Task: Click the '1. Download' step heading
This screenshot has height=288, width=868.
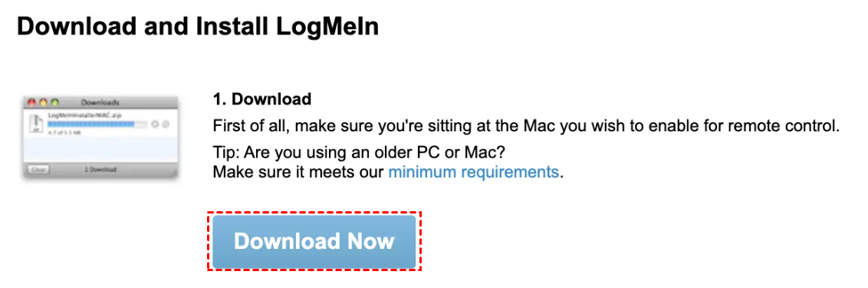Action: [261, 100]
